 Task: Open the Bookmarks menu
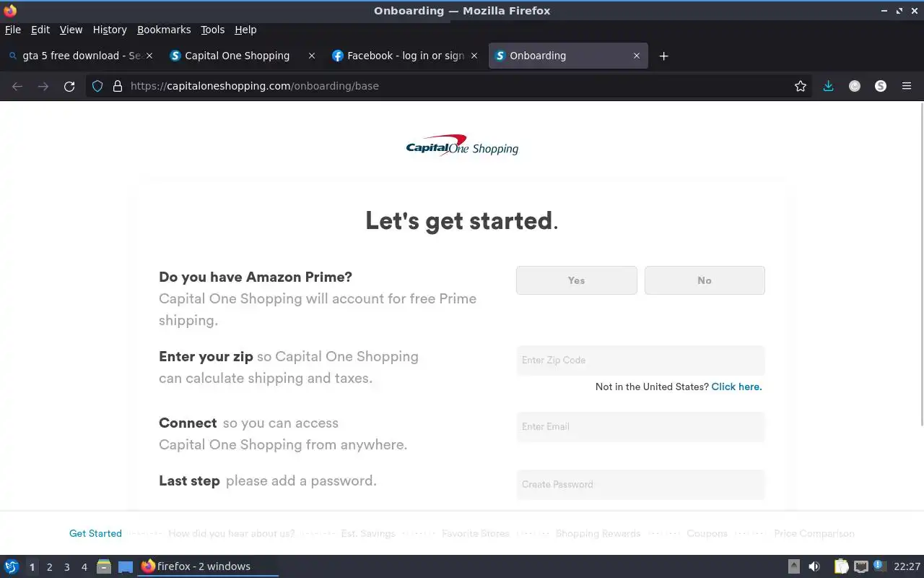tap(164, 30)
